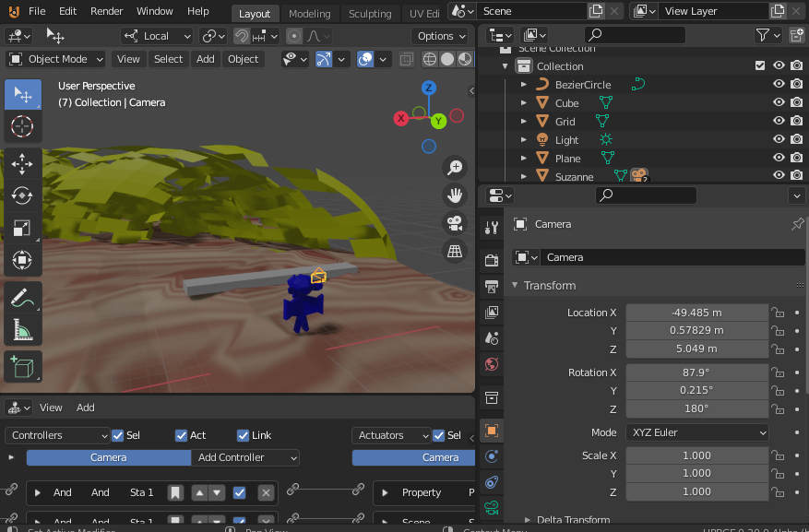The width and height of the screenshot is (809, 532).
Task: Hide BezierCircle in viewport via eye icon
Action: coord(779,84)
